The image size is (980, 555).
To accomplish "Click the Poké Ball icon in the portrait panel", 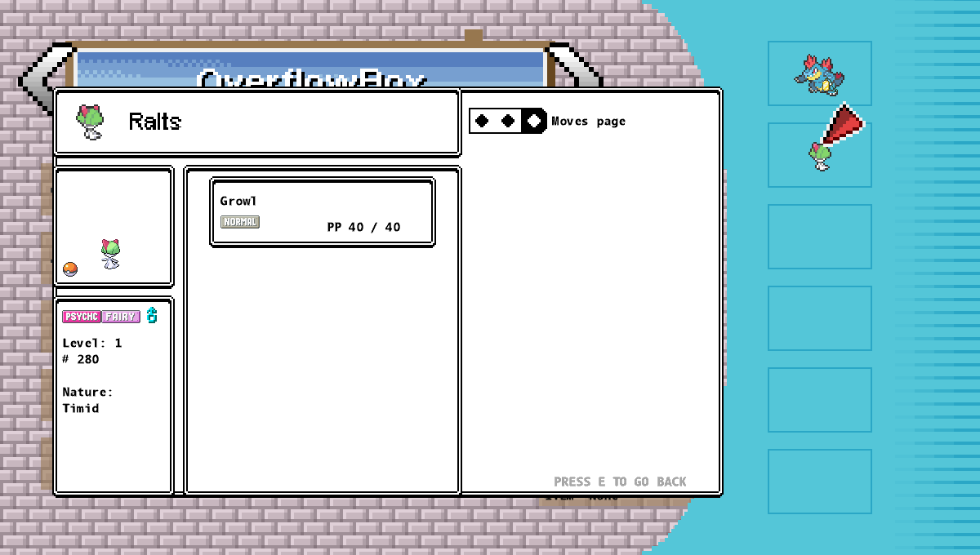I will point(70,269).
